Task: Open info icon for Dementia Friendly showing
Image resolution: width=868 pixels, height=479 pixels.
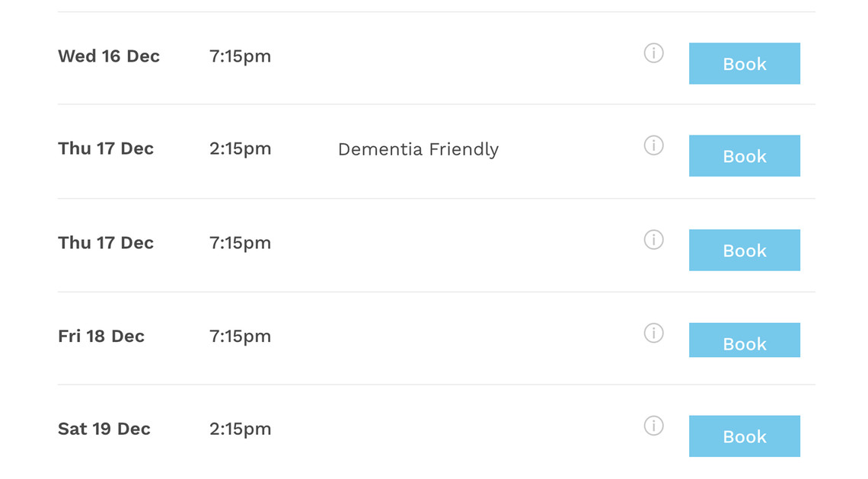Action: coord(654,145)
